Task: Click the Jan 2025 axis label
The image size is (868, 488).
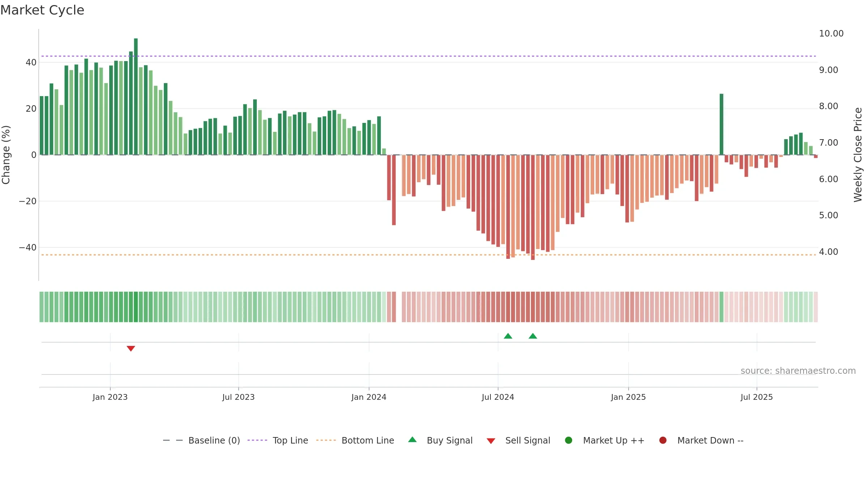Action: tap(628, 397)
